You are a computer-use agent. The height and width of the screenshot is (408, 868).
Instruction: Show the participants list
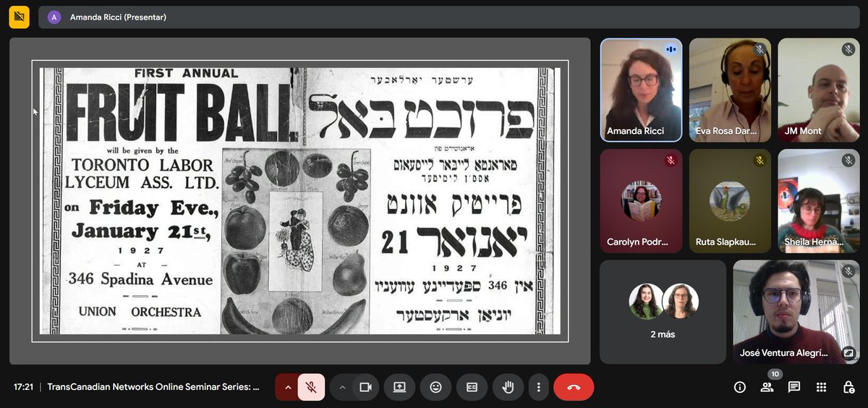pos(767,387)
